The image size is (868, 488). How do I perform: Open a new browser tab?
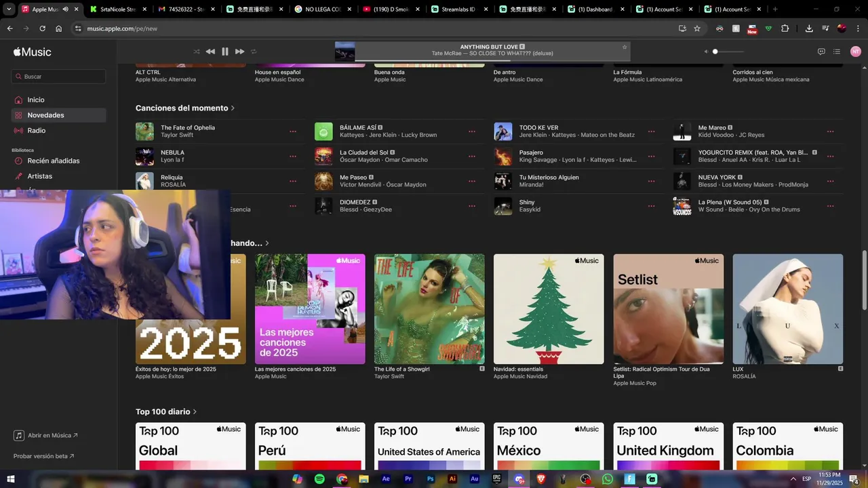[775, 9]
